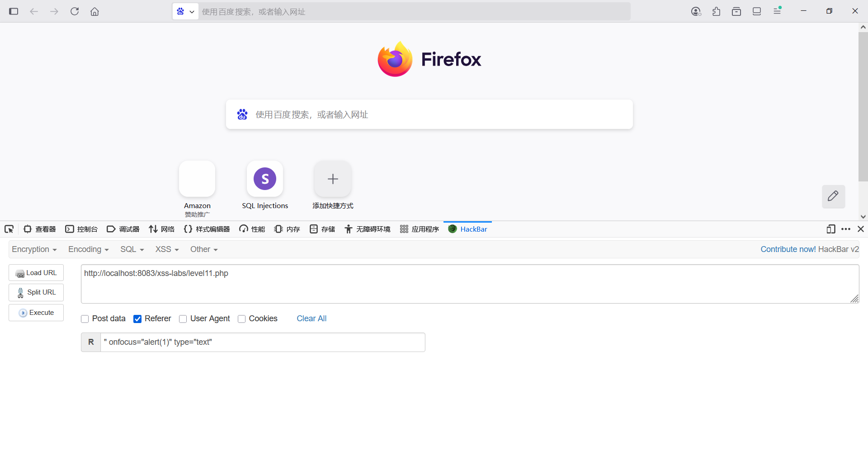Click the Referer value input field

(x=263, y=342)
